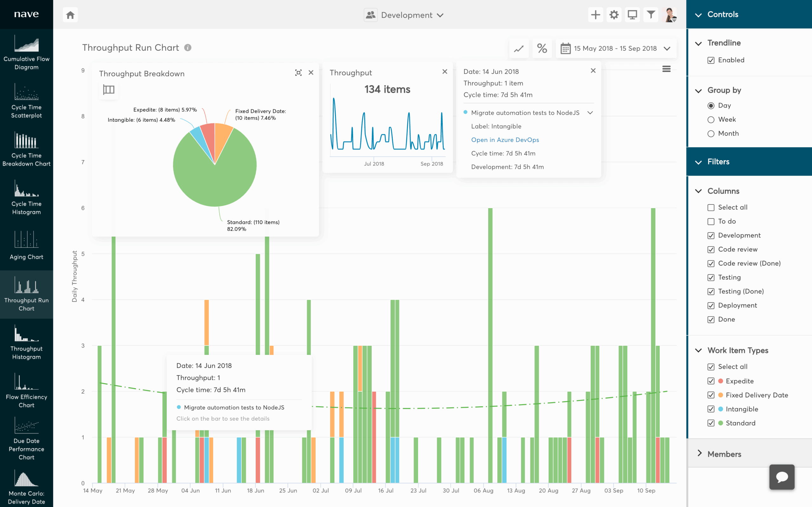The height and width of the screenshot is (507, 812).
Task: Enable the To do column filter
Action: pyautogui.click(x=711, y=221)
